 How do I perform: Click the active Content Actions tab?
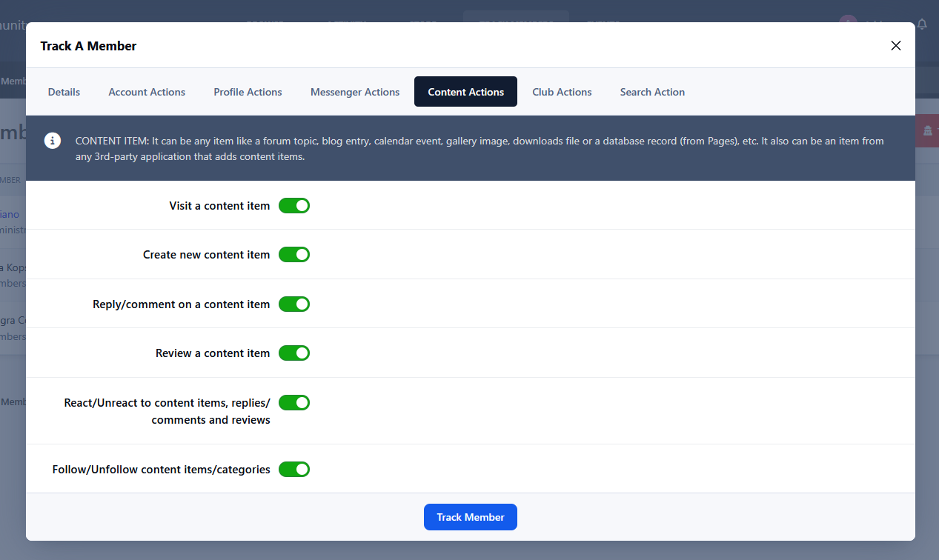point(465,92)
